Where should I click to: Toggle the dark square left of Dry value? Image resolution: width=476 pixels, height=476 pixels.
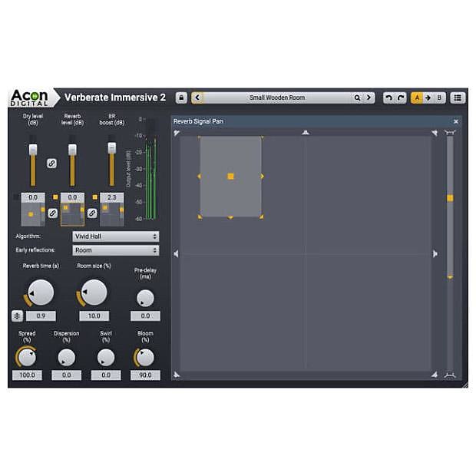click(16, 197)
